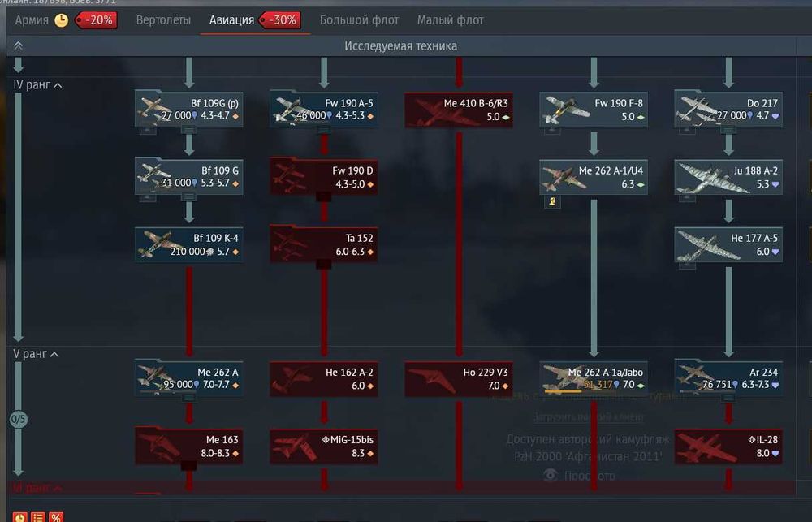The height and width of the screenshot is (522, 812).
Task: Select the Ju 188 A-2 bomber card
Action: [728, 177]
